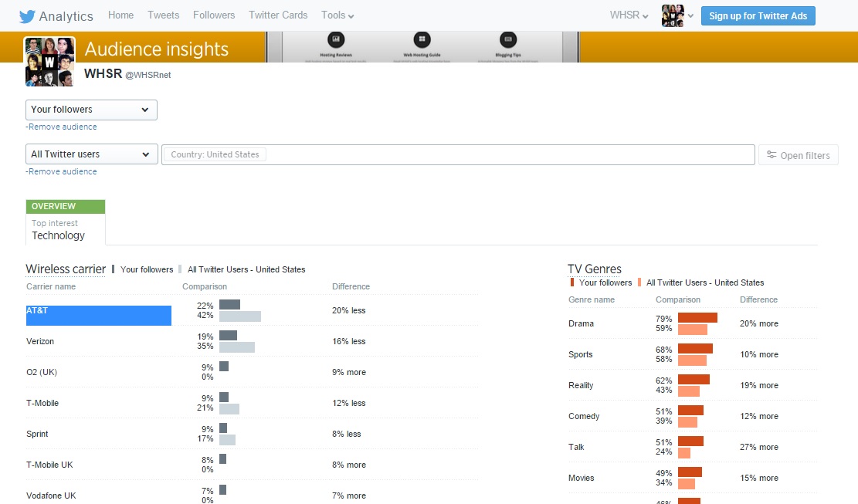
Task: Open the profile avatar menu in navbar
Action: 673,16
